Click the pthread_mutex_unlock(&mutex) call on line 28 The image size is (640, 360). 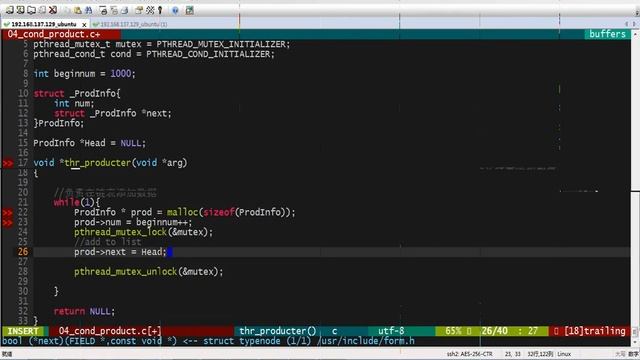click(x=149, y=271)
